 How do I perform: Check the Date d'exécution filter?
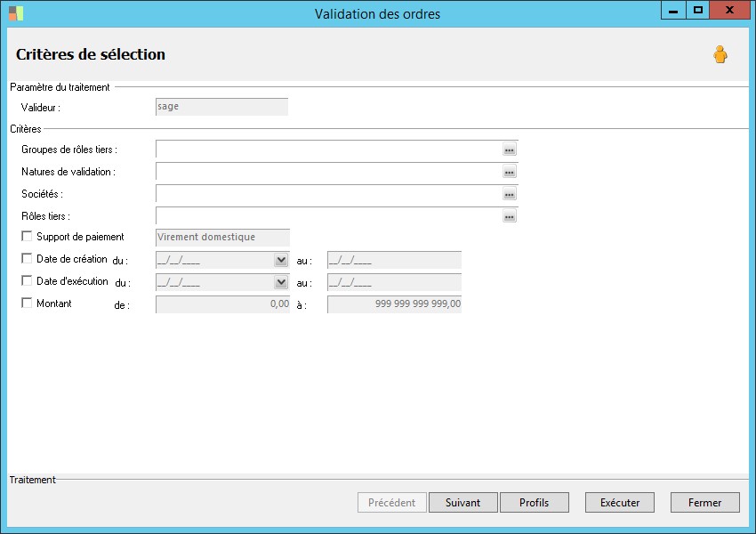tap(27, 280)
